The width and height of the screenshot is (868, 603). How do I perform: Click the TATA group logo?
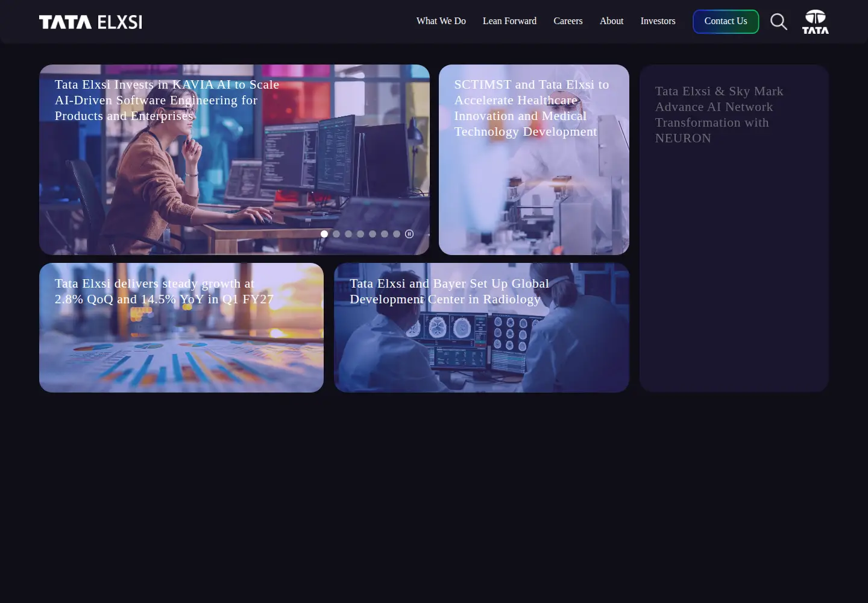[x=816, y=22]
